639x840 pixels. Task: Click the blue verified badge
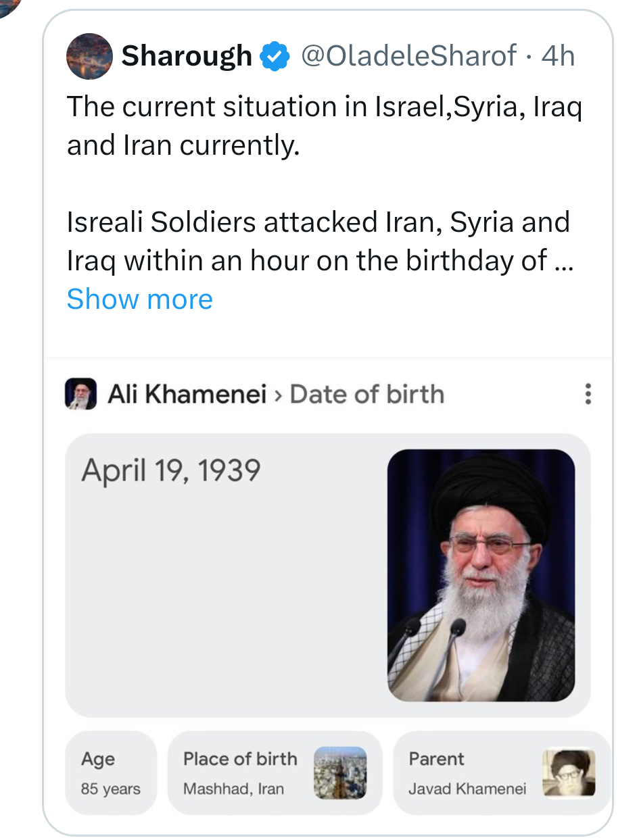coord(274,56)
